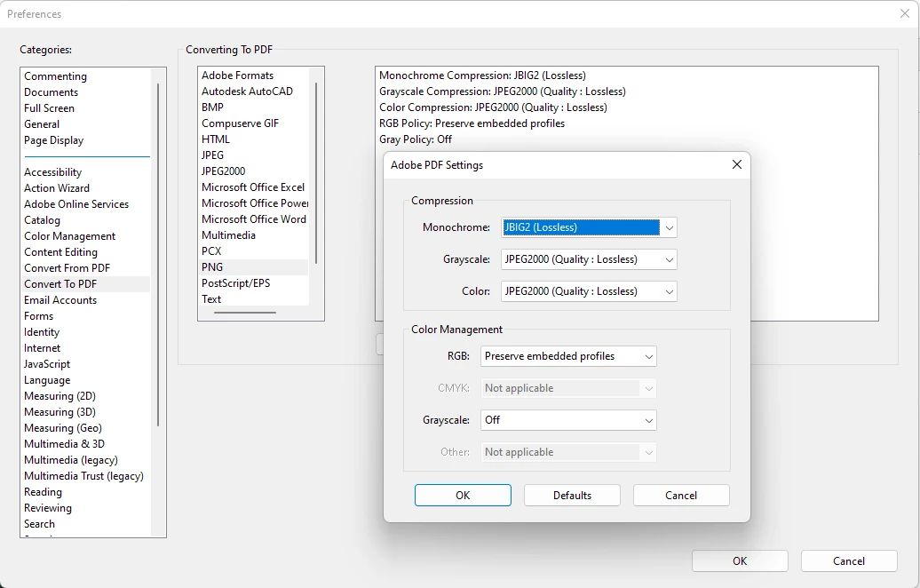Select the Reviewing category
The image size is (920, 588).
click(48, 508)
